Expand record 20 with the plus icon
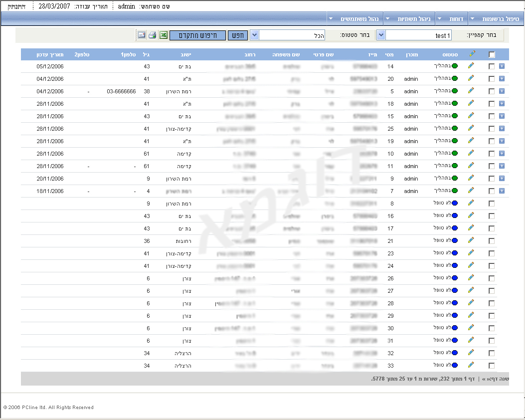Screen dimensions: 525x420 (502, 78)
